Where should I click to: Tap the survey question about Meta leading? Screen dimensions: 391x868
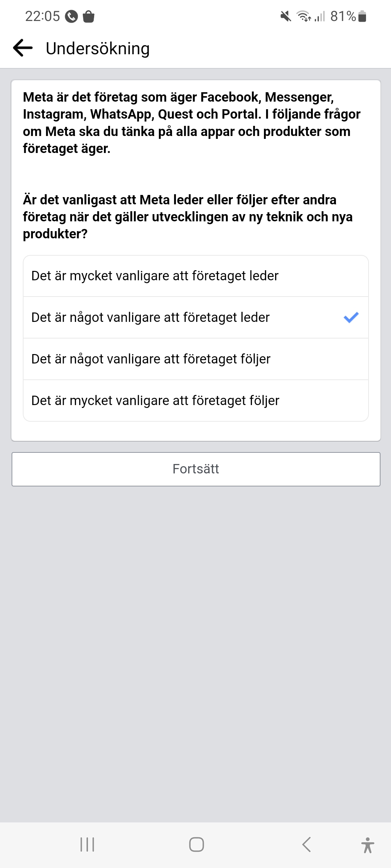point(188,217)
